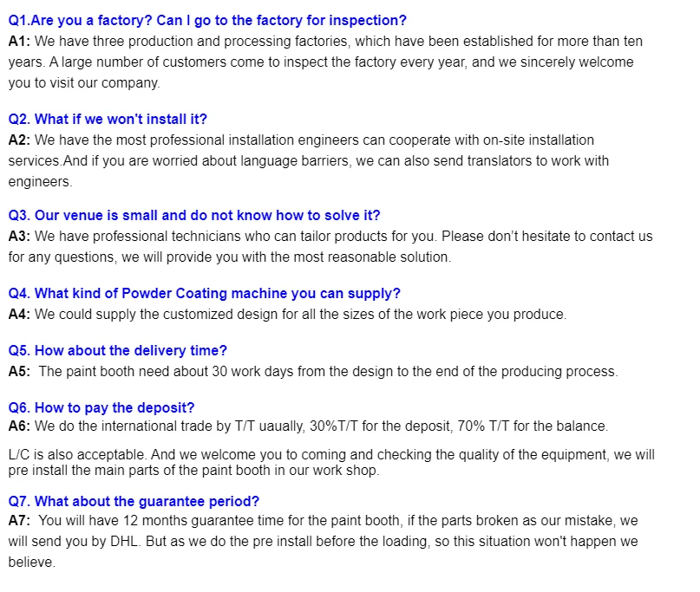Click the 'L/C is also acceptable' sentence
The width and height of the screenshot is (700, 592).
coord(78,454)
